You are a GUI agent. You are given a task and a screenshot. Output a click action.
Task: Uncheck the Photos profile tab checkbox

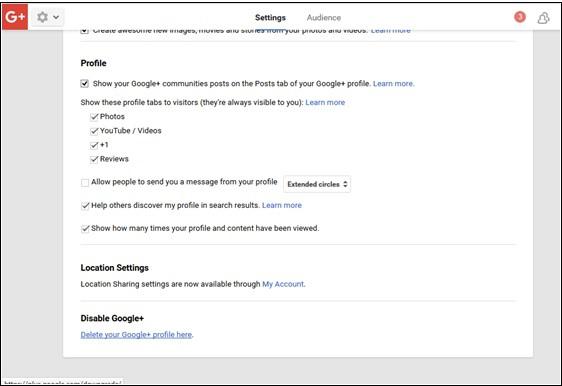[x=94, y=116]
